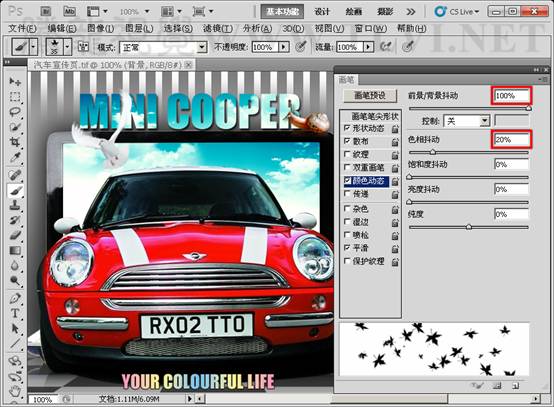Screen dimensions: 554x407
Task: Select the Blur tool
Action: [x=15, y=265]
